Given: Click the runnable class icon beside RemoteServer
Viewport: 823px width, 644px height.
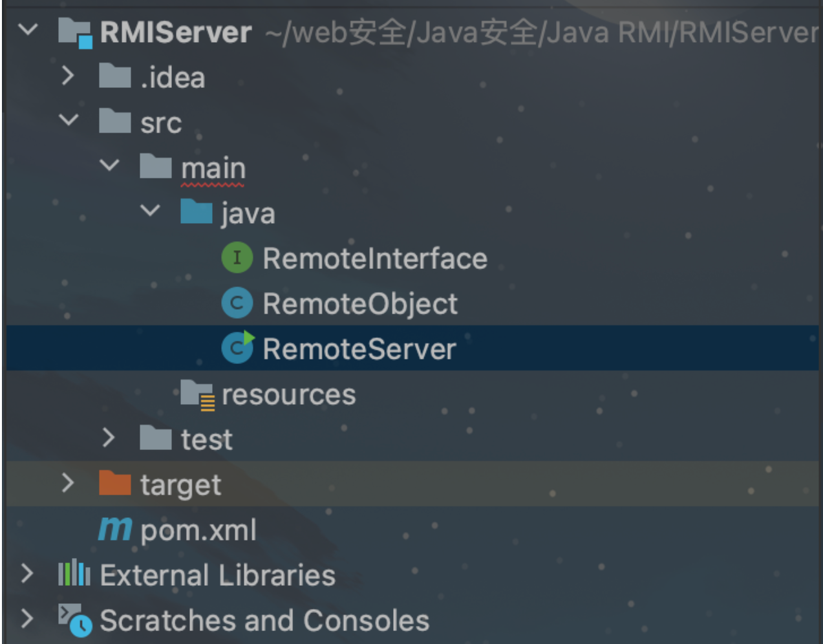Looking at the screenshot, I should tap(238, 348).
